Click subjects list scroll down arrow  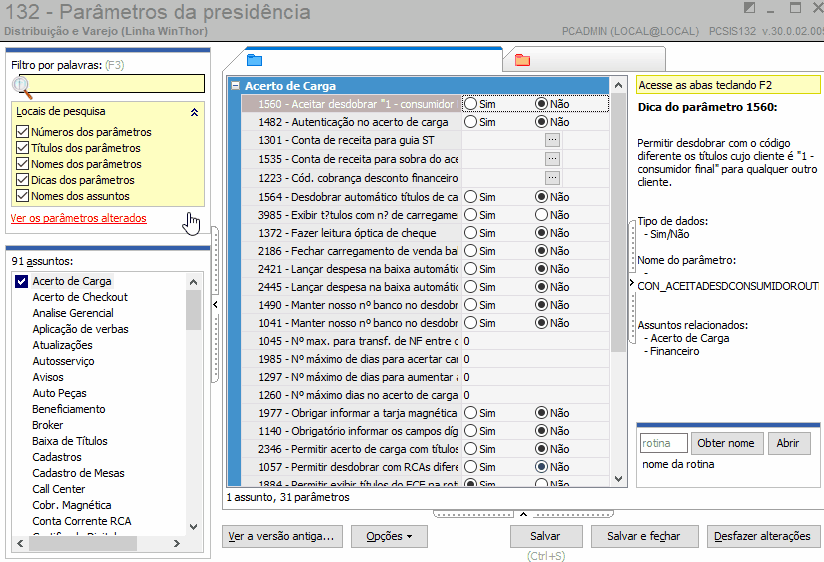(x=193, y=527)
